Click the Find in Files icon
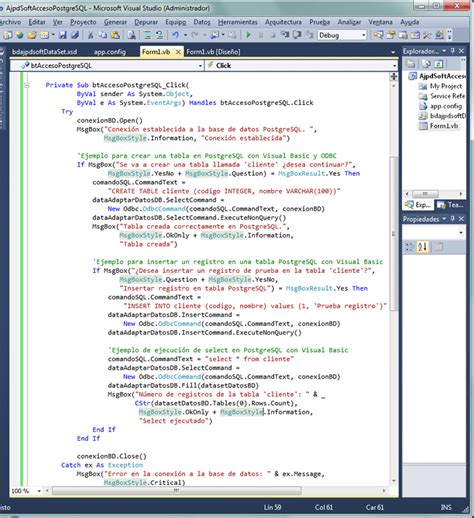 pos(132,35)
